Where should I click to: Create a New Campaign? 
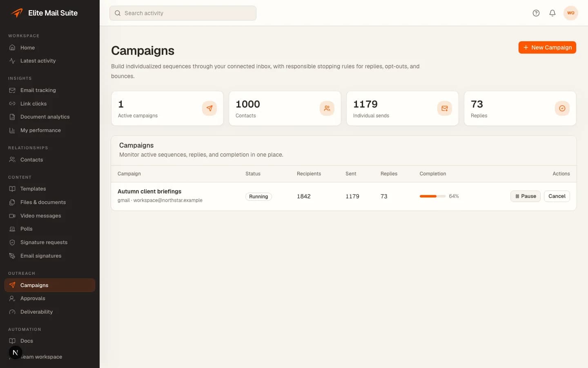(547, 47)
